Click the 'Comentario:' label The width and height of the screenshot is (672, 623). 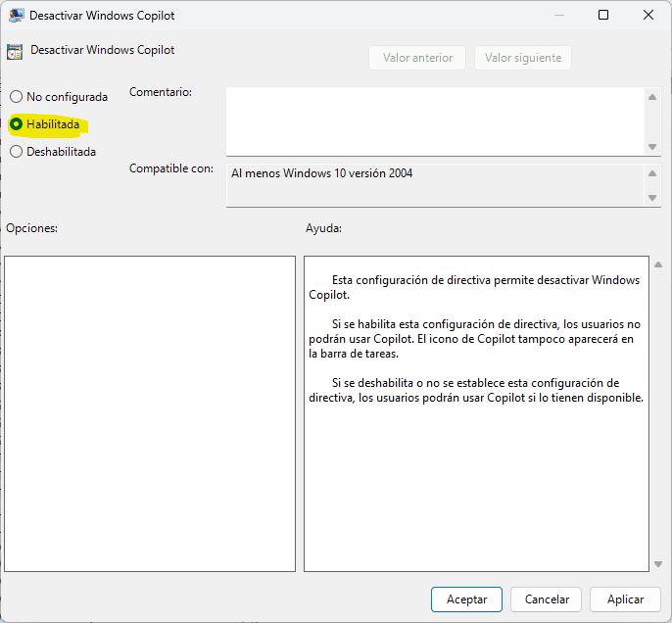[161, 92]
